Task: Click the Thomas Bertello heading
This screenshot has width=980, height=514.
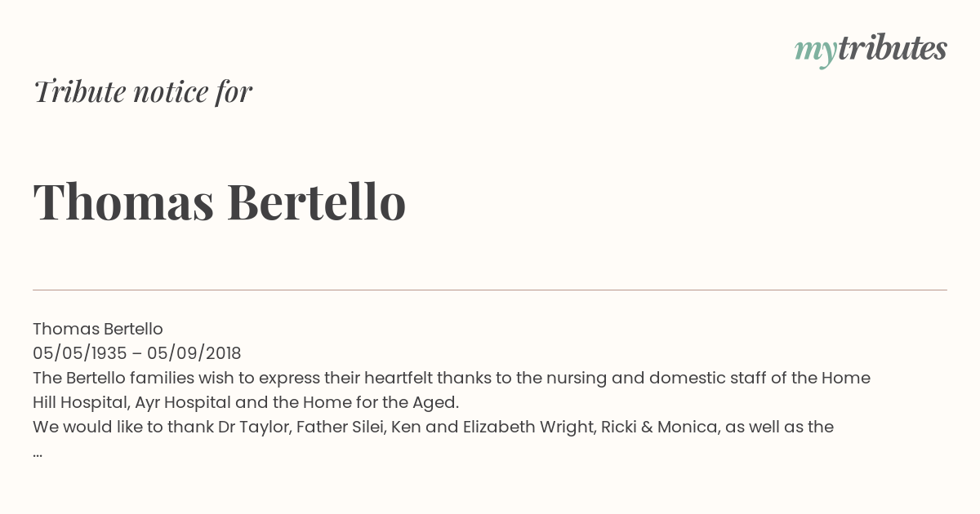Action: click(220, 202)
